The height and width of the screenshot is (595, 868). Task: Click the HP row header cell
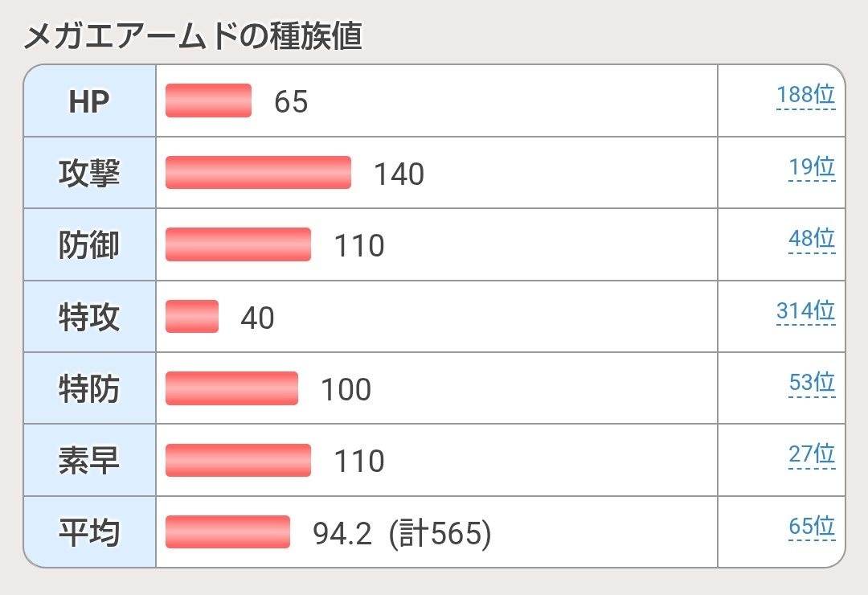[x=89, y=101]
